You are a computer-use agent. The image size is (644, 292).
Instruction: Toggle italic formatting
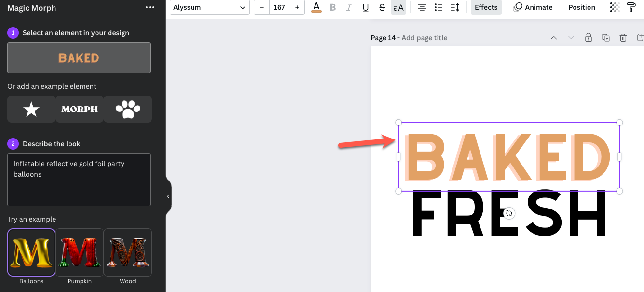(x=349, y=7)
